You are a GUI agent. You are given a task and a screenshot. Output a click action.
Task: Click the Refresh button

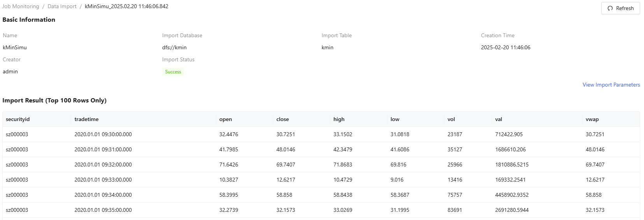click(x=620, y=8)
